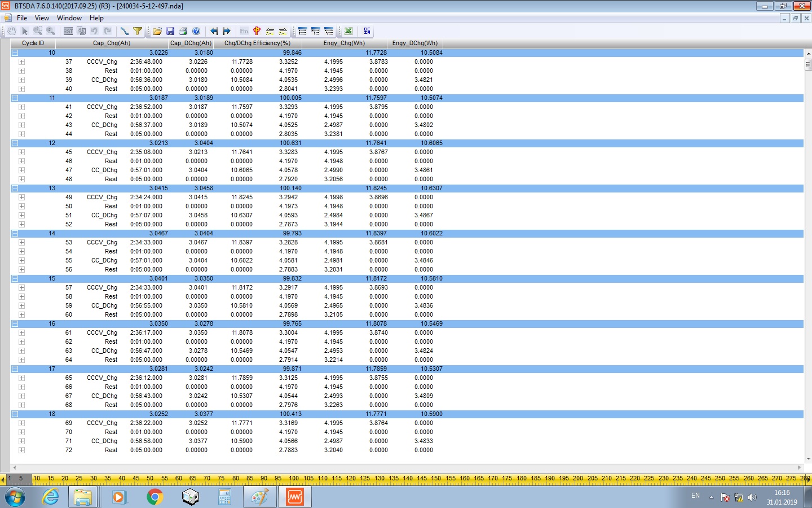Screen dimensions: 812x508
Task: Collapse cycle 16 row
Action: coord(15,323)
